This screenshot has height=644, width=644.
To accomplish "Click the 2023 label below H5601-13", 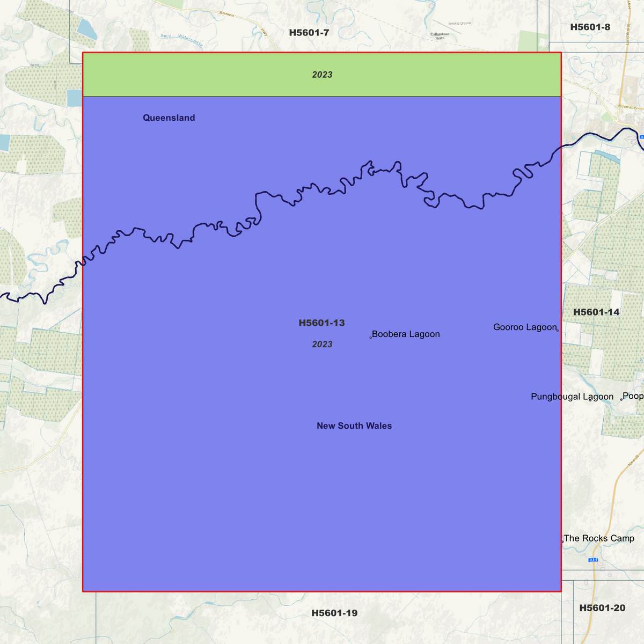I will pos(322,344).
